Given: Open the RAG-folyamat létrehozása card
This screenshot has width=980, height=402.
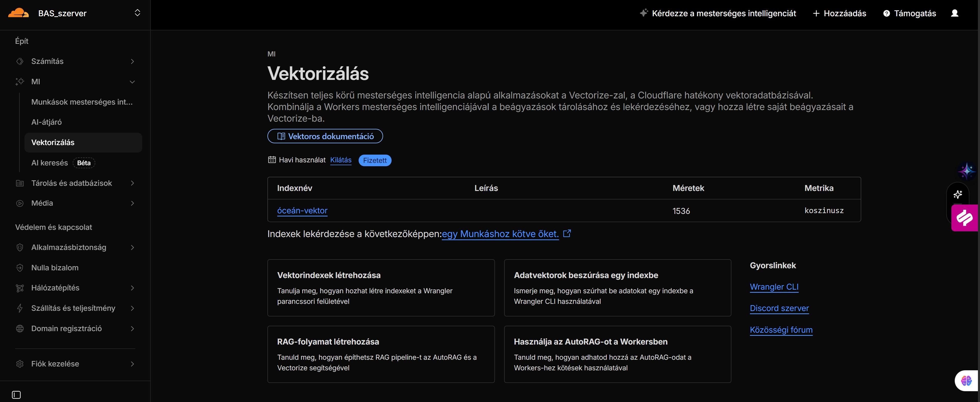Looking at the screenshot, I should (381, 354).
